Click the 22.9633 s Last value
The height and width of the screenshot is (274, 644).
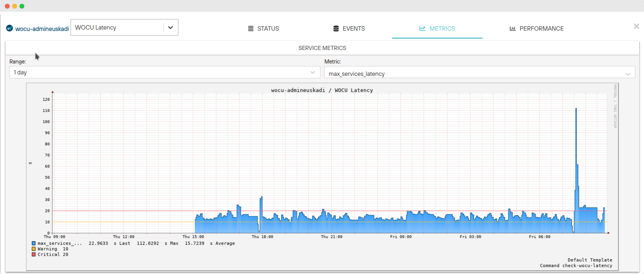click(x=109, y=243)
